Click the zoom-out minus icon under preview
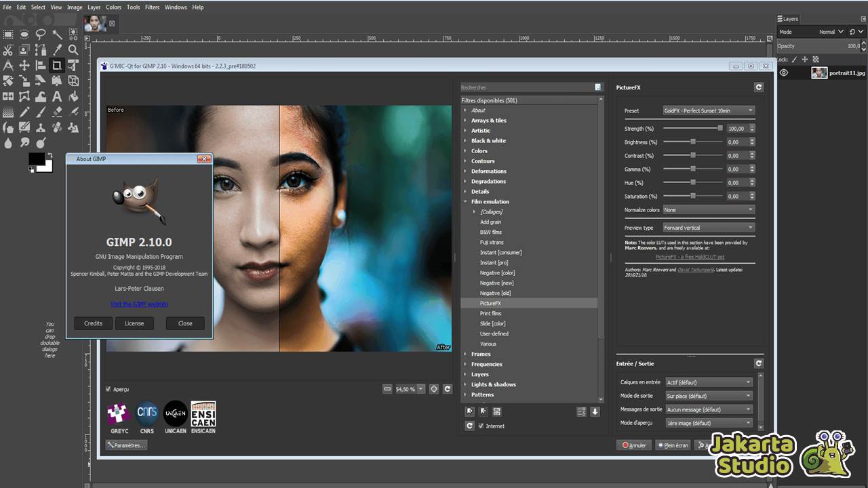Screen dimensions: 868x488 [x=387, y=389]
